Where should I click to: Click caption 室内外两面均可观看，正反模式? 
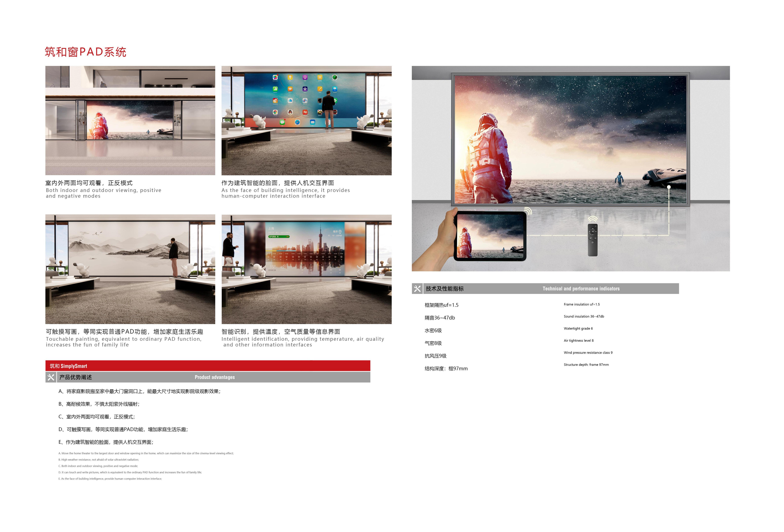click(x=89, y=183)
